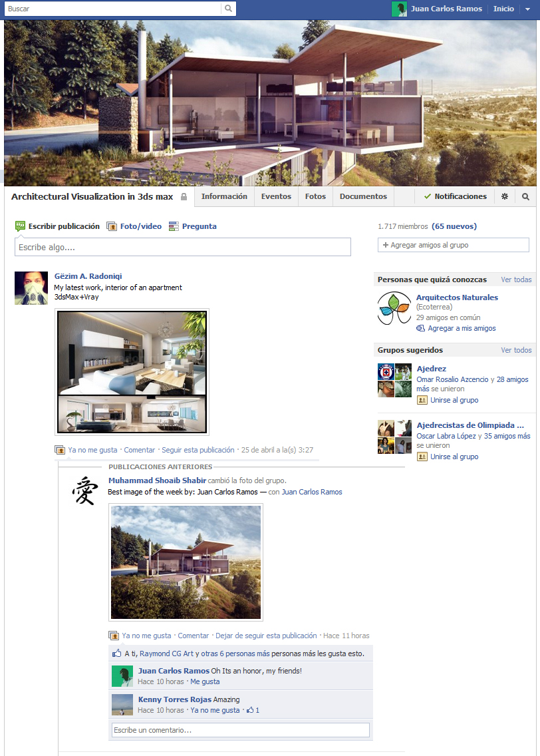This screenshot has width=540, height=756.
Task: Click the Pregunta poll icon
Action: pyautogui.click(x=174, y=226)
